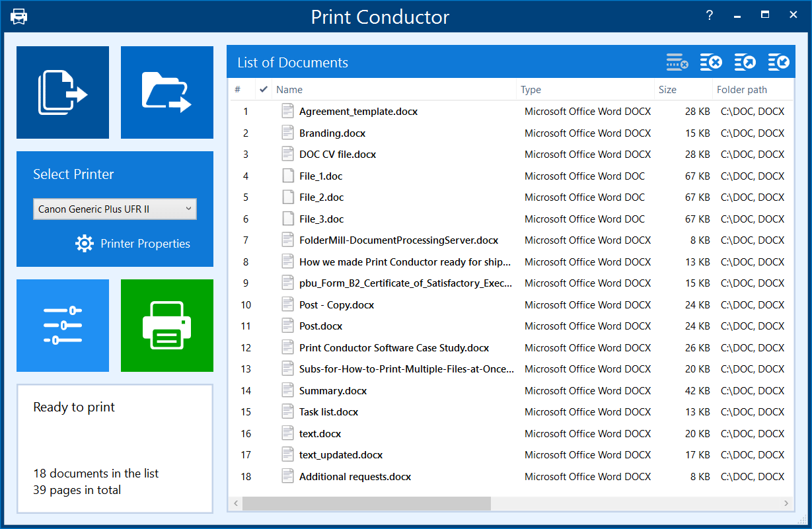Screen dimensions: 812x529
Task: Click the export list arrow icon
Action: [745, 63]
